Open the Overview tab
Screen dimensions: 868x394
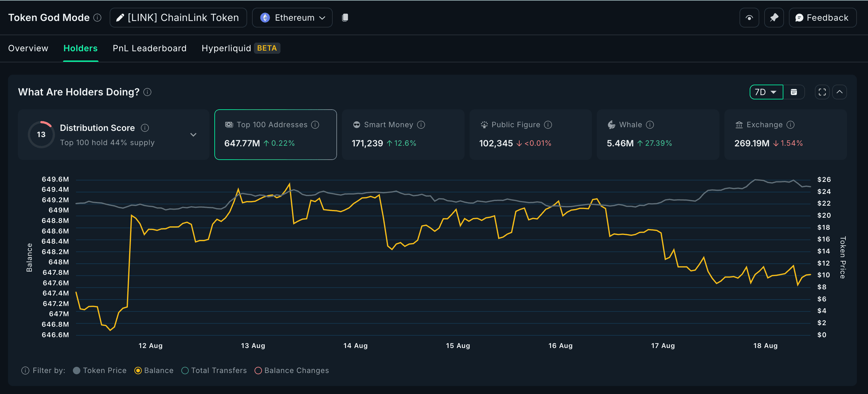coord(28,48)
